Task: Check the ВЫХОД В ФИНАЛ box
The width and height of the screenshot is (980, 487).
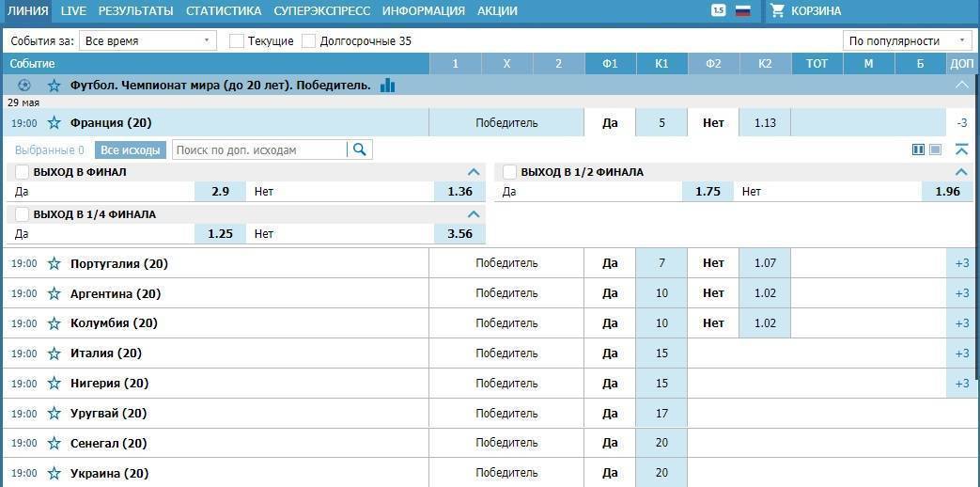Action: [23, 172]
